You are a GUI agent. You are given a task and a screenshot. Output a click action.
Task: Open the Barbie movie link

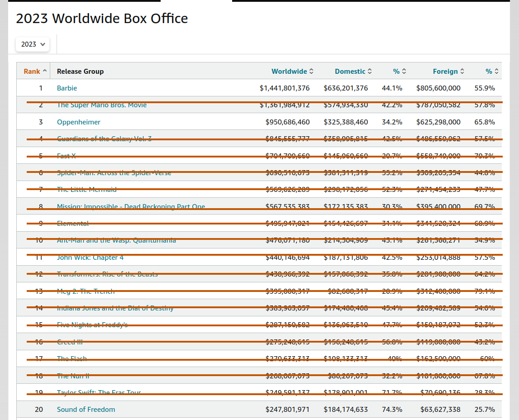click(67, 88)
